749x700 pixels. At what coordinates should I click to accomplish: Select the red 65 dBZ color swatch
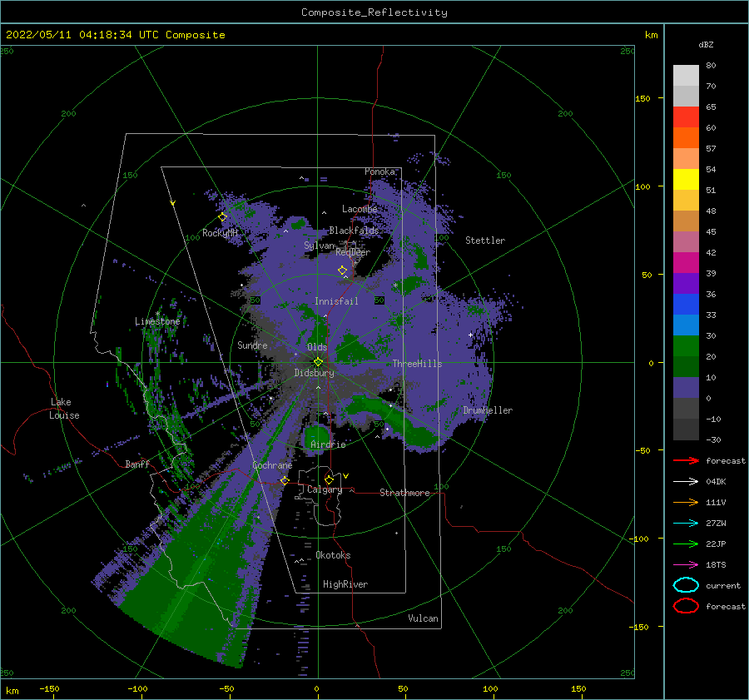click(x=686, y=117)
